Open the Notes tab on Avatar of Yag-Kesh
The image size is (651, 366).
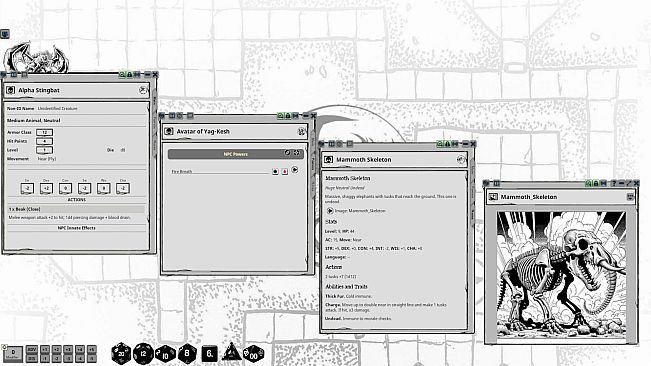point(313,186)
